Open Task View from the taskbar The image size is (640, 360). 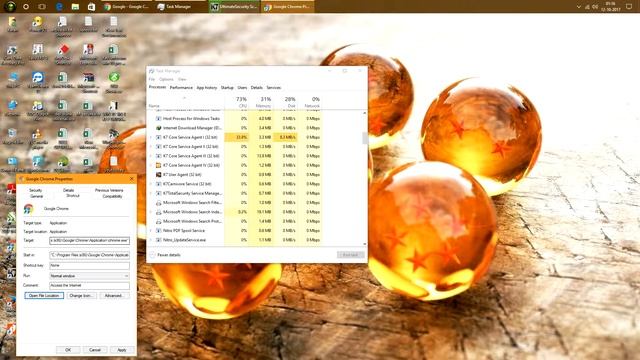point(42,7)
